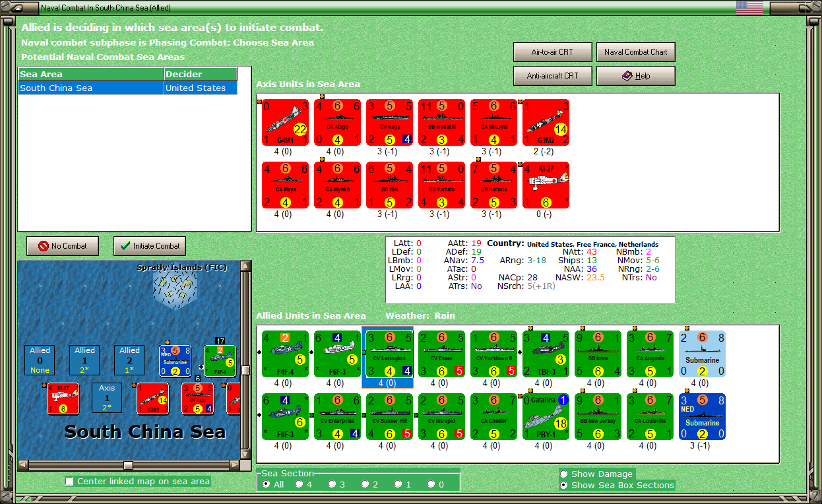The width and height of the screenshot is (822, 504).
Task: Click the F4F-4 fighter in Allied units list
Action: (285, 354)
